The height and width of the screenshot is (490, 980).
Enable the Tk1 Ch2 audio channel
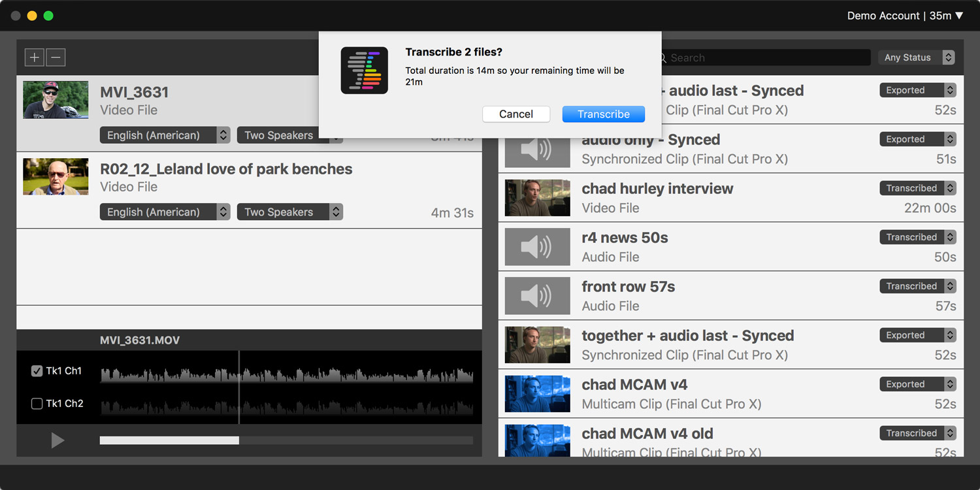37,404
